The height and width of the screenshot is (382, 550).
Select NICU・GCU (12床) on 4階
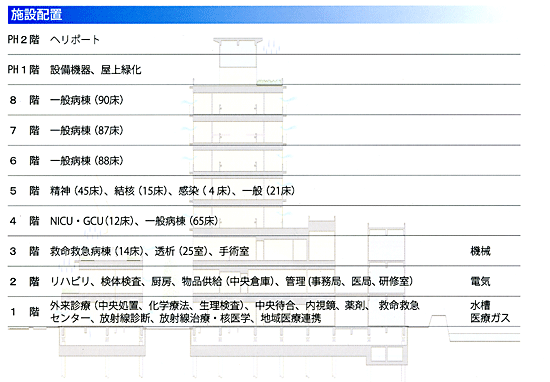coord(92,221)
